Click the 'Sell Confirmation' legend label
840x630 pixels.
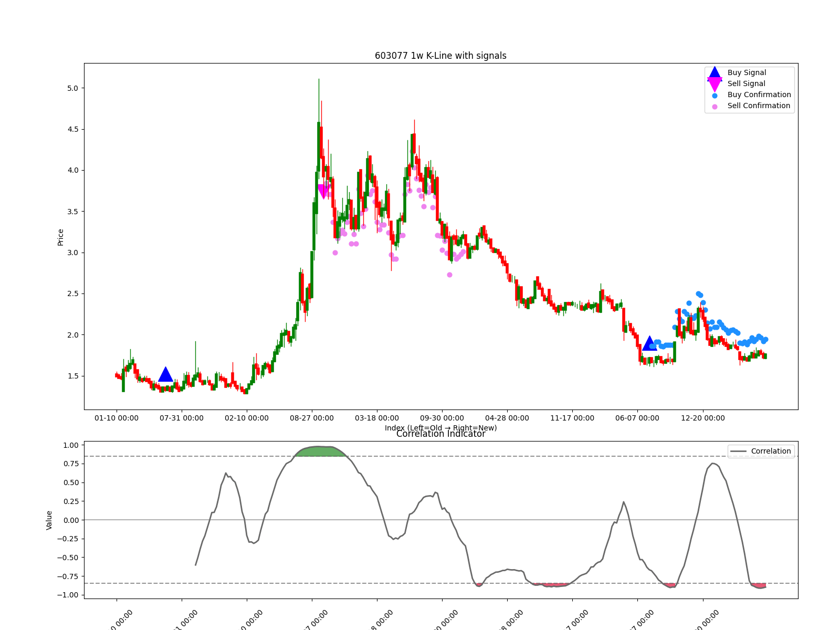759,106
